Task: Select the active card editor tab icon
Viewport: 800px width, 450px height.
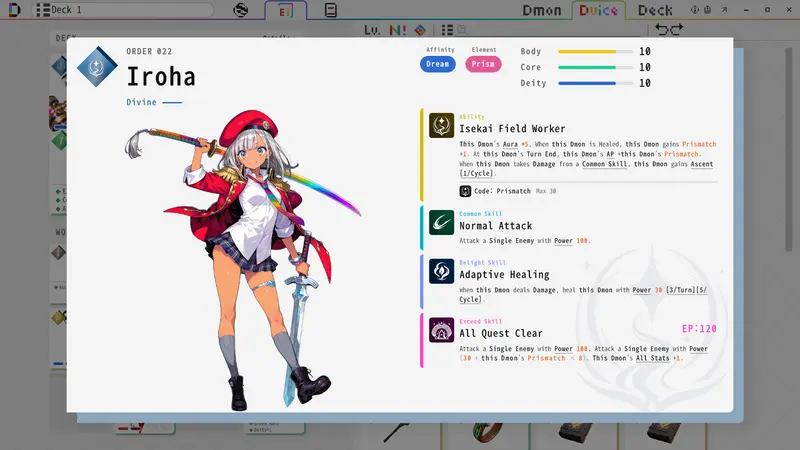Action: [x=286, y=10]
